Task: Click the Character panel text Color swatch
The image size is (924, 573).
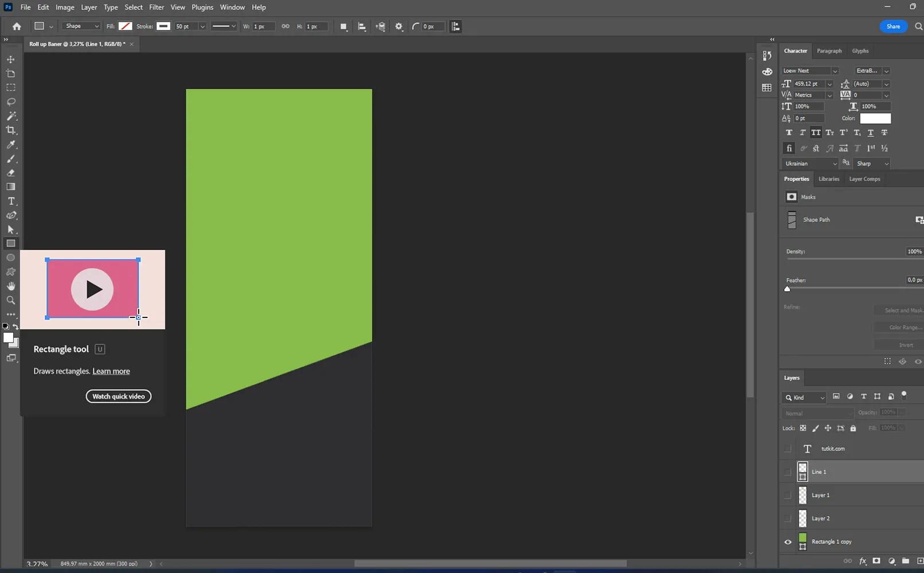Action: 875,119
